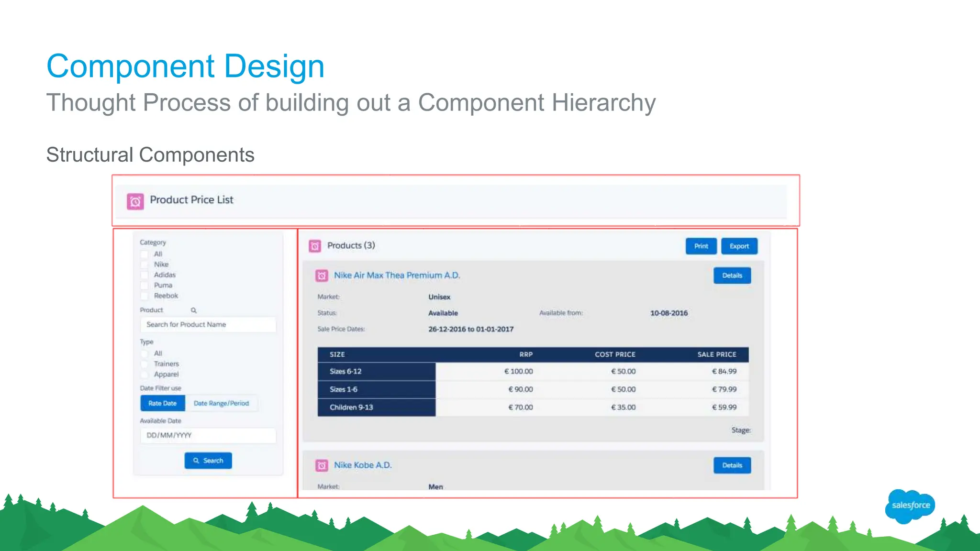Click the Nike Kobe A.D. product icon

[322, 465]
